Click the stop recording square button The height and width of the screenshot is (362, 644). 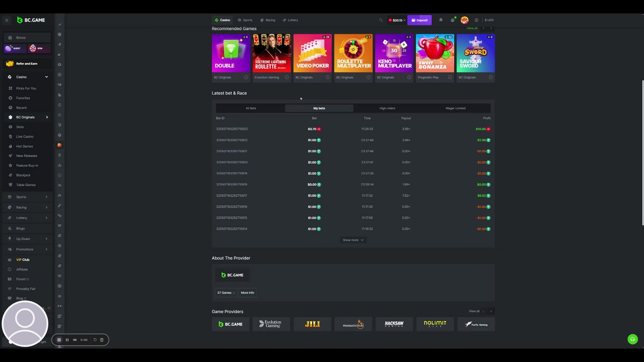tap(59, 340)
